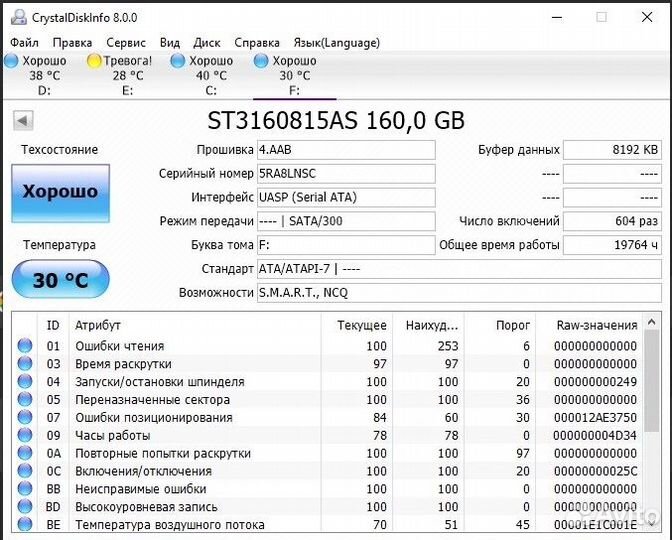Click the blue status orb for drive D:
Screen dimensions: 672x540
coord(11,61)
